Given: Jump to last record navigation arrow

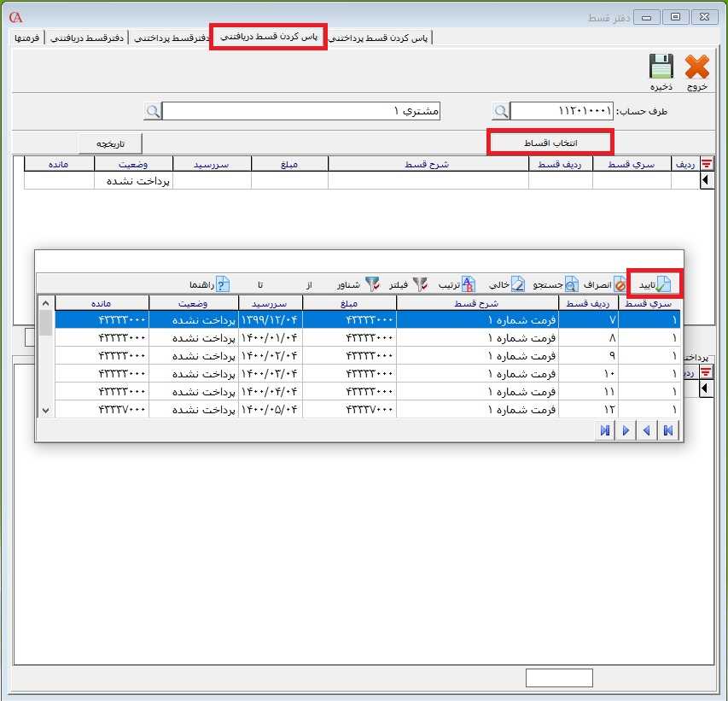Looking at the screenshot, I should tap(605, 431).
